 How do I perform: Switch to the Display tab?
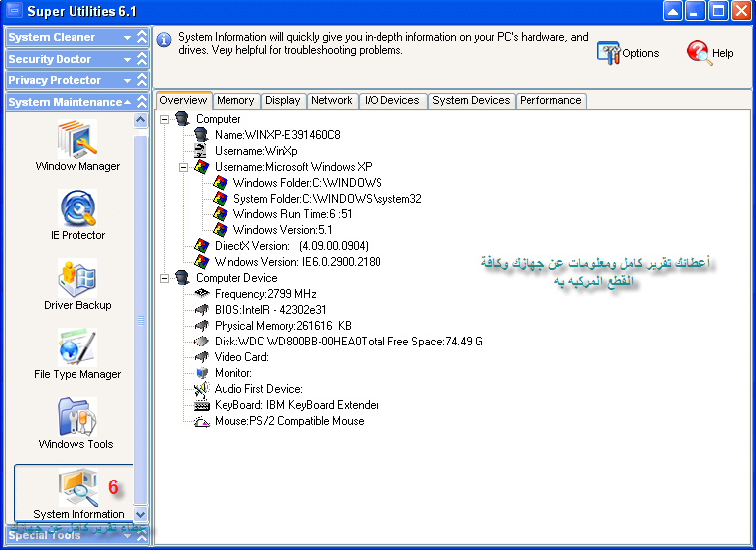pyautogui.click(x=283, y=100)
